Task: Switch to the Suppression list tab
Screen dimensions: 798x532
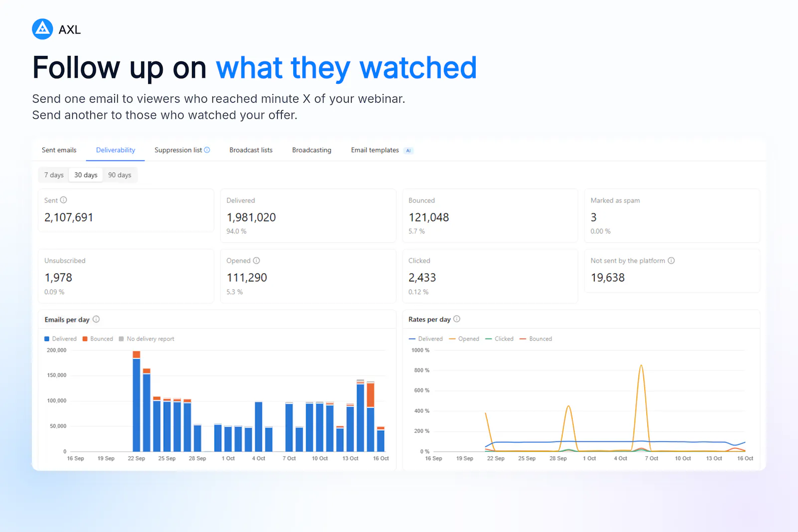Action: (x=178, y=150)
